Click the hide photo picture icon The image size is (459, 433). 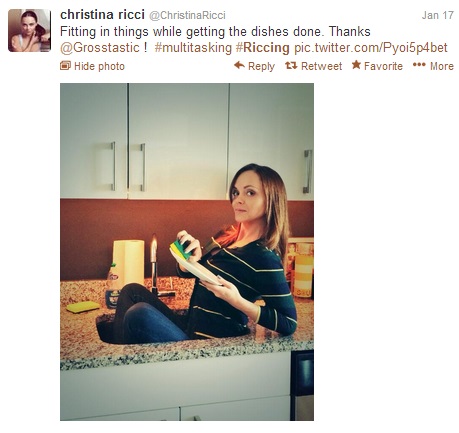(x=65, y=65)
